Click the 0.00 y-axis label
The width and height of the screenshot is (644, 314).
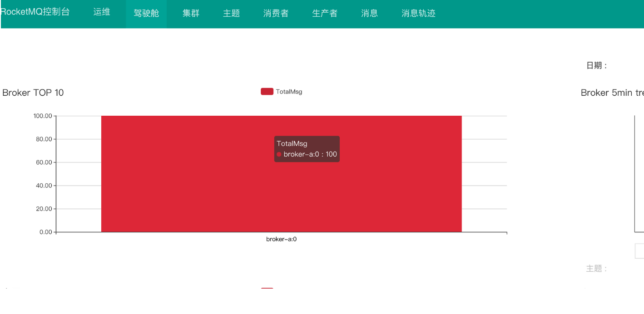46,232
